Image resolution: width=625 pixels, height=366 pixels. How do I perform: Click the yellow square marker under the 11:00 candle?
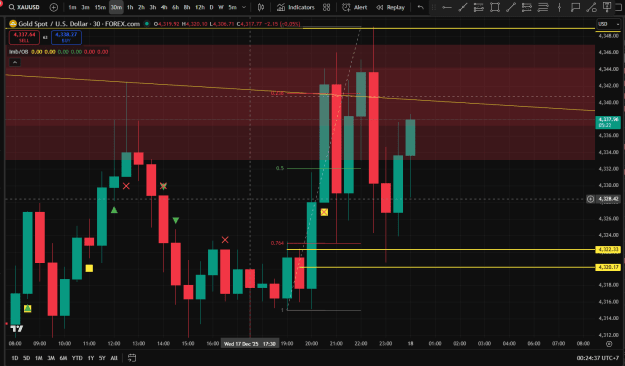coord(89,268)
